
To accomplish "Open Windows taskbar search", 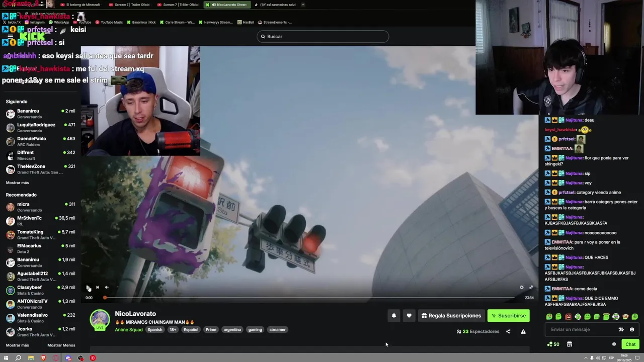I will [x=18, y=358].
